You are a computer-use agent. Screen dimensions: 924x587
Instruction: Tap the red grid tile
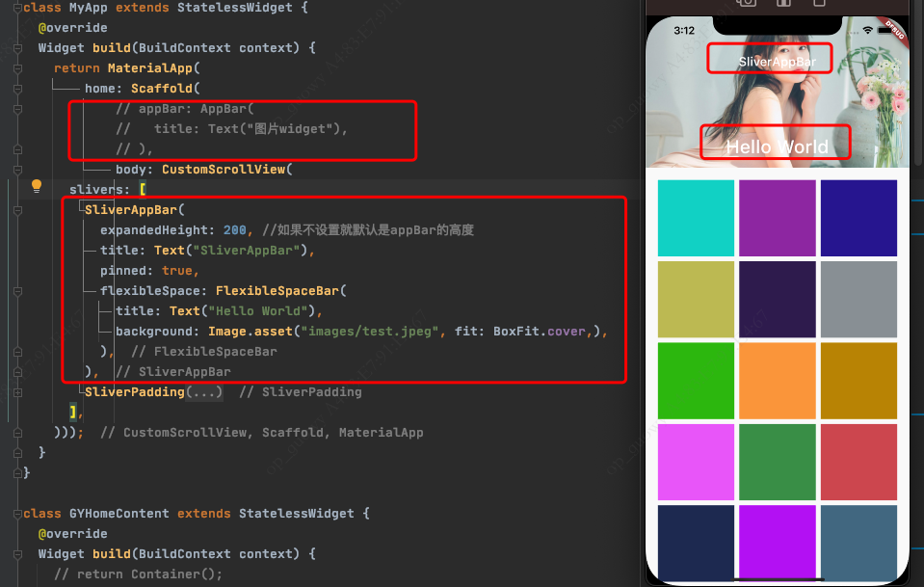click(858, 462)
